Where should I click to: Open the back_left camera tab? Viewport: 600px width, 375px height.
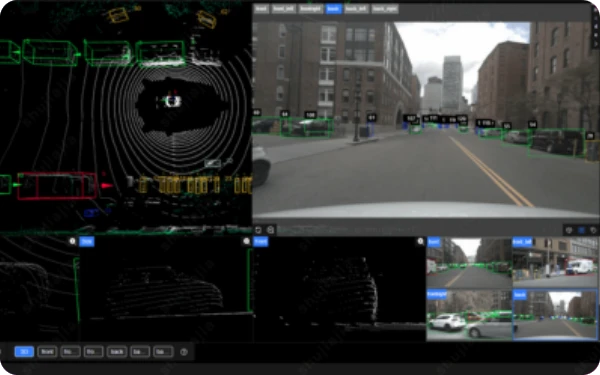click(356, 8)
